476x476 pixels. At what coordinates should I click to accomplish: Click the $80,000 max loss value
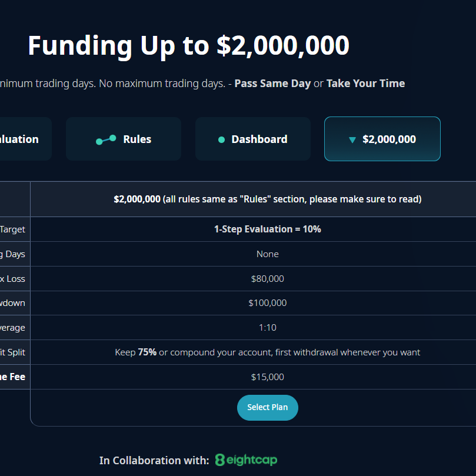[x=268, y=279]
